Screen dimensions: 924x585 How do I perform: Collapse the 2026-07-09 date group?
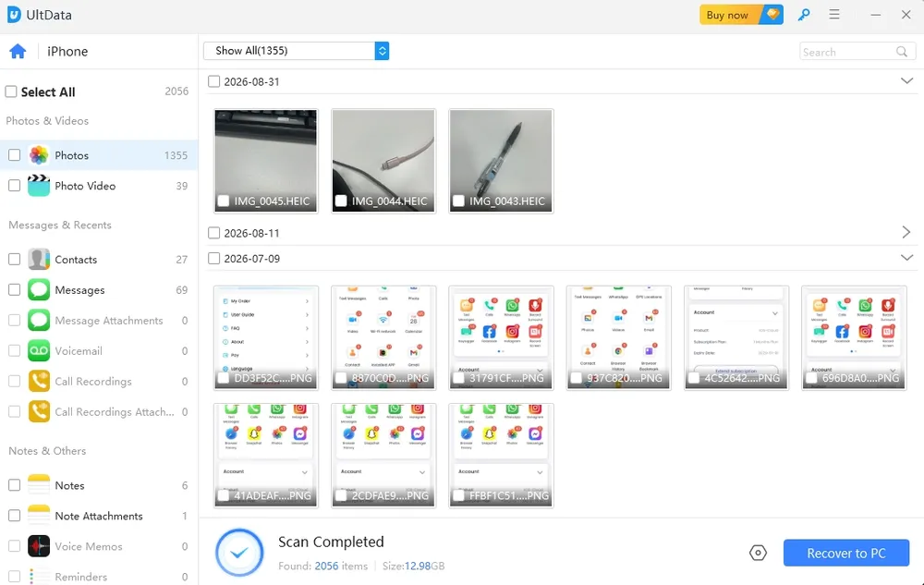(x=907, y=258)
